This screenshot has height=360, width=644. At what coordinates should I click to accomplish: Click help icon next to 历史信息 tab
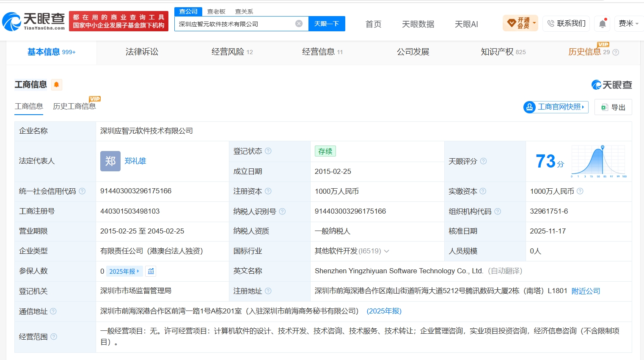click(616, 52)
